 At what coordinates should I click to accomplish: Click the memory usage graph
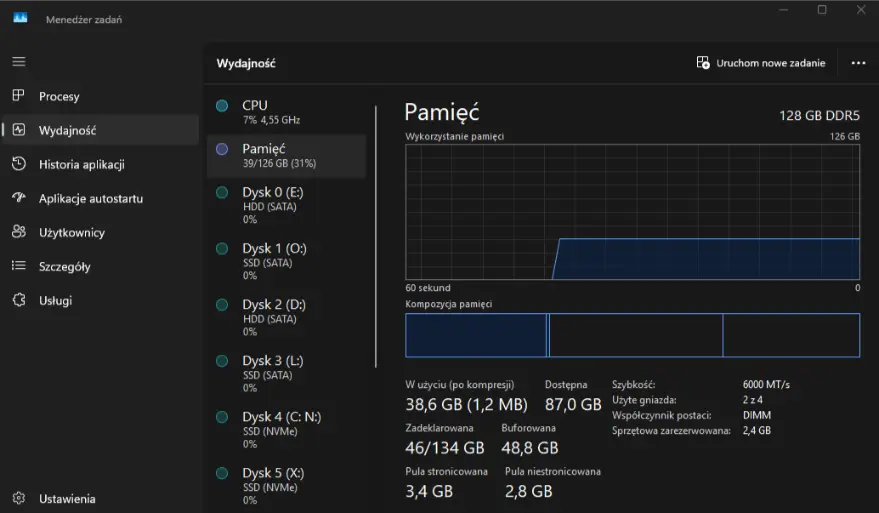(x=632, y=212)
